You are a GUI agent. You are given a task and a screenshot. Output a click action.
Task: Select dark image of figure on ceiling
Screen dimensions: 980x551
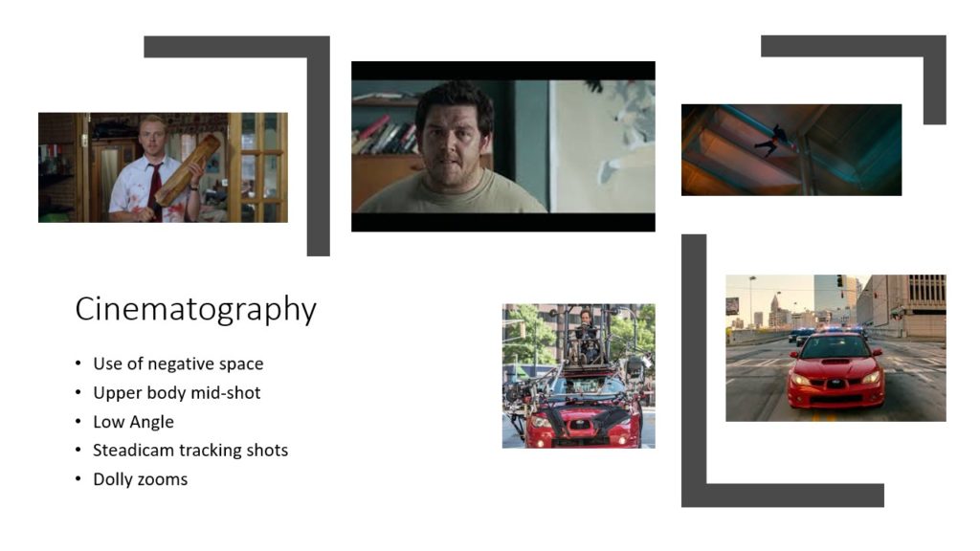click(x=791, y=150)
